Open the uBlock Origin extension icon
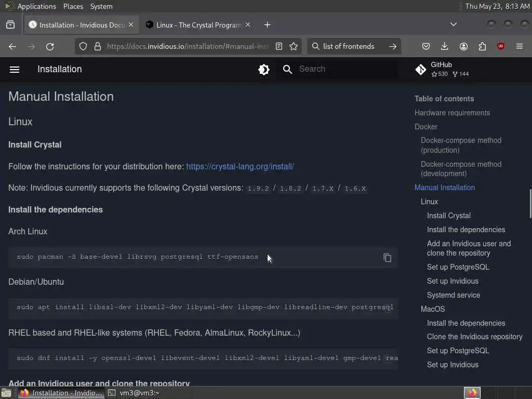 click(x=501, y=46)
